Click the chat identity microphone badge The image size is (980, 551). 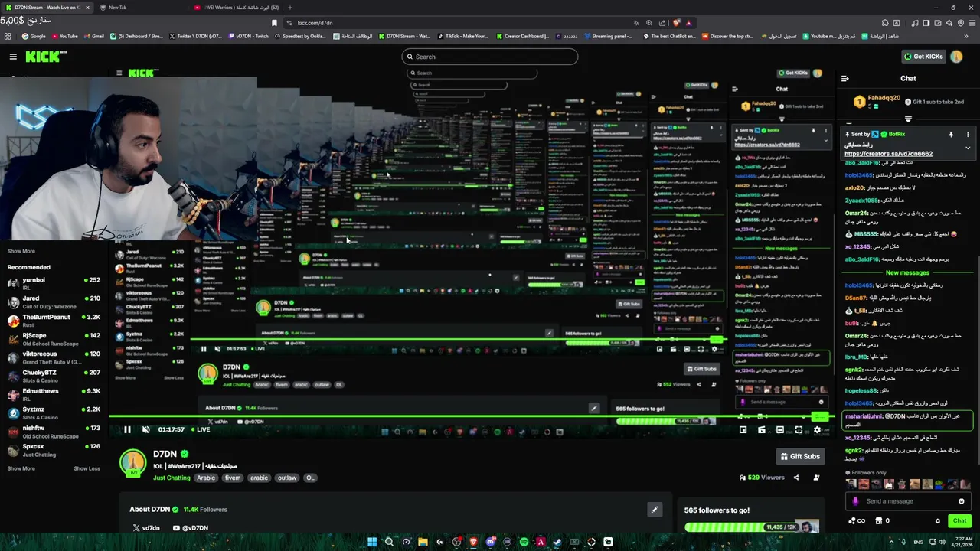[x=856, y=501]
